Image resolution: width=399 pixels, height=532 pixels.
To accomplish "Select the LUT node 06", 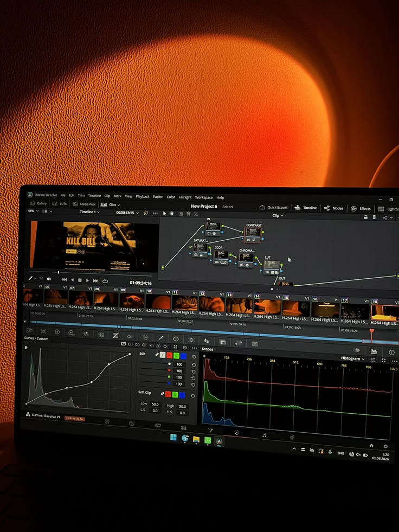I will pos(272,267).
